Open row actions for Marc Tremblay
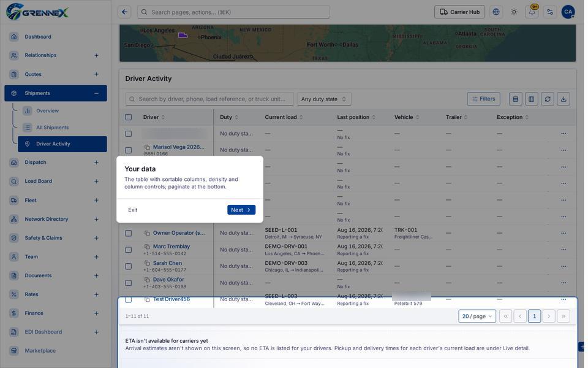The width and height of the screenshot is (588, 368). (x=563, y=250)
